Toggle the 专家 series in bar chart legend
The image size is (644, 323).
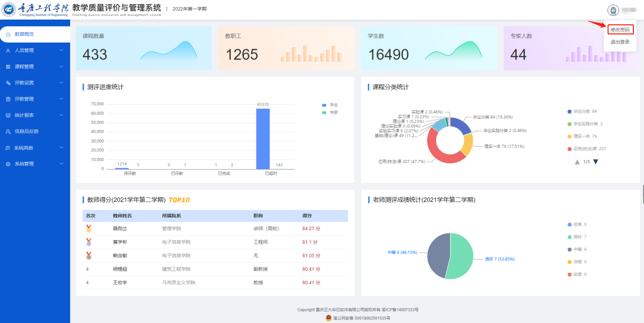329,112
